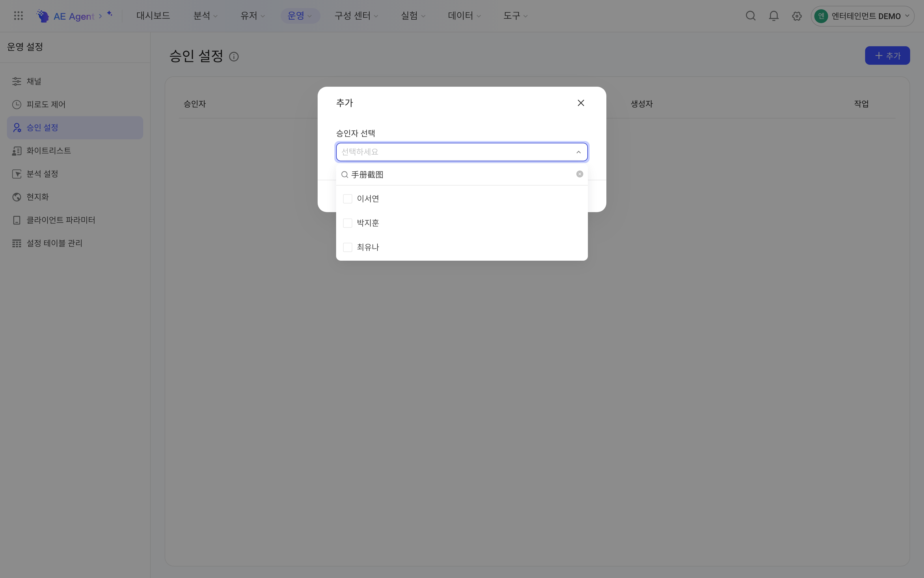Click the sparkle icon beside AE Agent
Viewport: 924px width, 578px height.
point(110,14)
